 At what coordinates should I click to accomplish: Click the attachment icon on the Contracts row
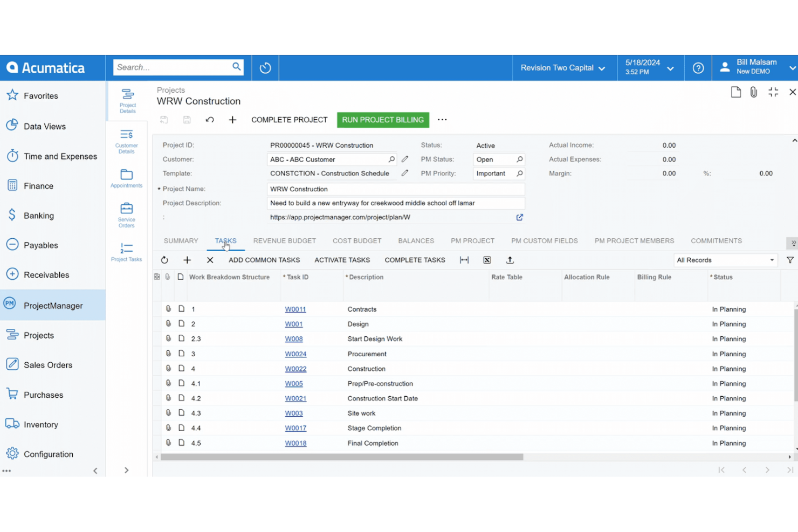pos(168,308)
